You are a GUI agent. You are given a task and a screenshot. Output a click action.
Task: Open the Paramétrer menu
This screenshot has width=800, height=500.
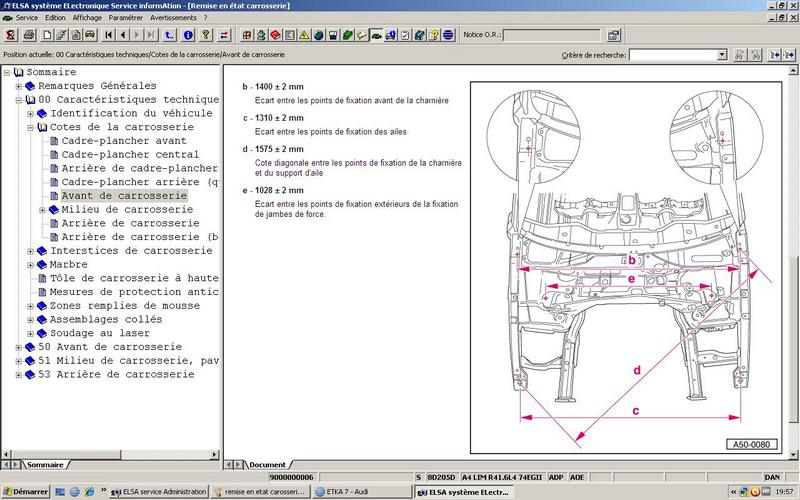[x=126, y=18]
